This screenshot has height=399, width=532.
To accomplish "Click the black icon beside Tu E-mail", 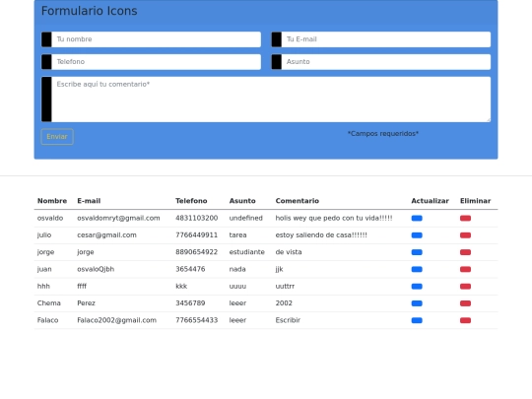I will [x=277, y=39].
